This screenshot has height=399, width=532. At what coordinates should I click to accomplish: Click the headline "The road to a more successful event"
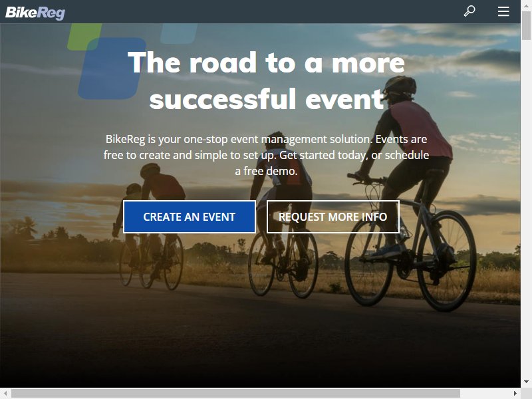pyautogui.click(x=267, y=80)
